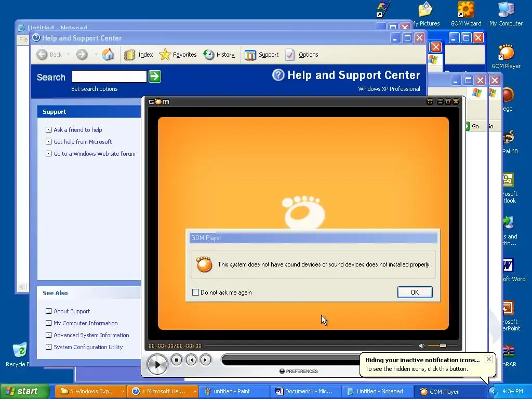Open Favorites in Help Center
Screen dimensions: 532x399
(x=178, y=54)
